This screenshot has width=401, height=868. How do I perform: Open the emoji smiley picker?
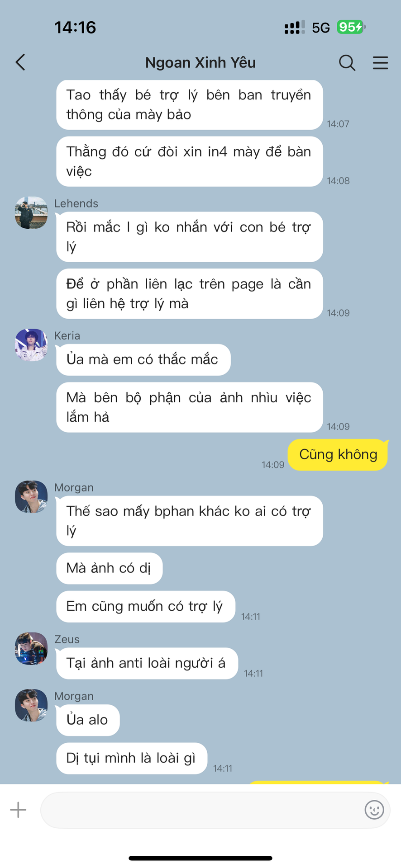(374, 810)
